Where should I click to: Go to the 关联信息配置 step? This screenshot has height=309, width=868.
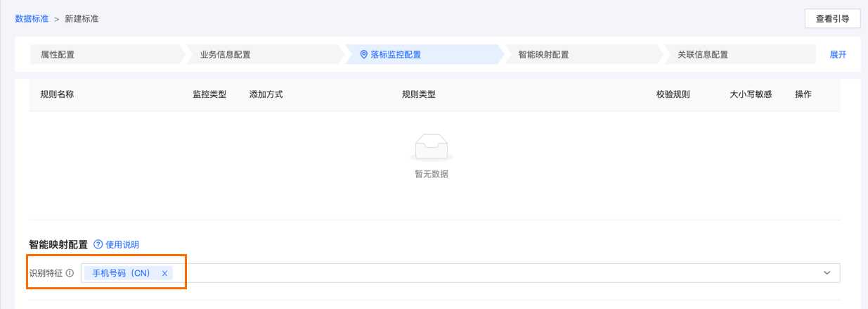coord(741,54)
